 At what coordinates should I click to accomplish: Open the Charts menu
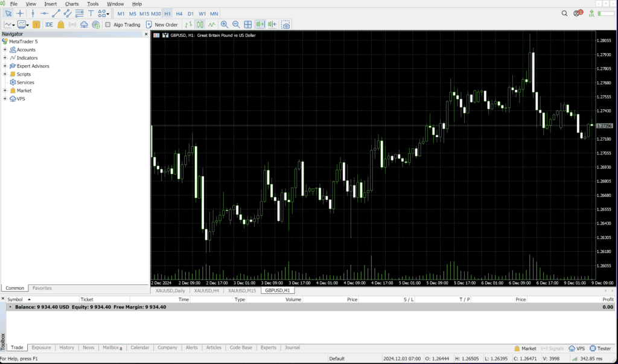click(x=72, y=4)
